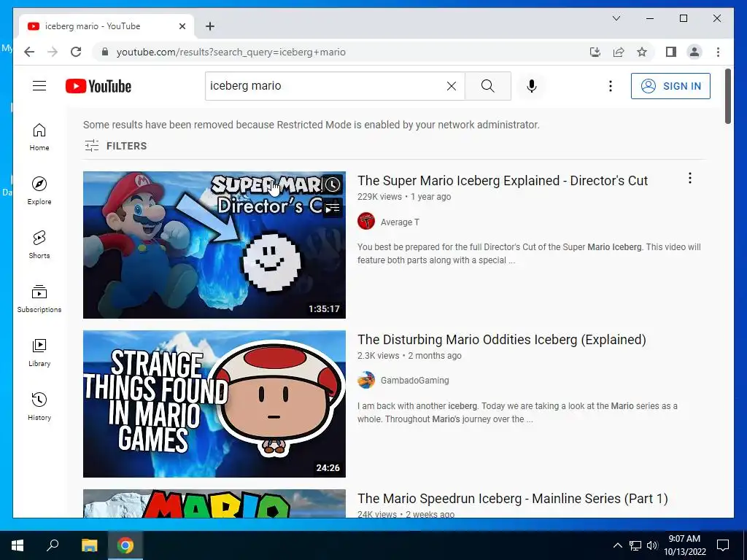Open title The Disturbing Mario Oddities Iceberg
The height and width of the screenshot is (560, 747).
point(502,340)
